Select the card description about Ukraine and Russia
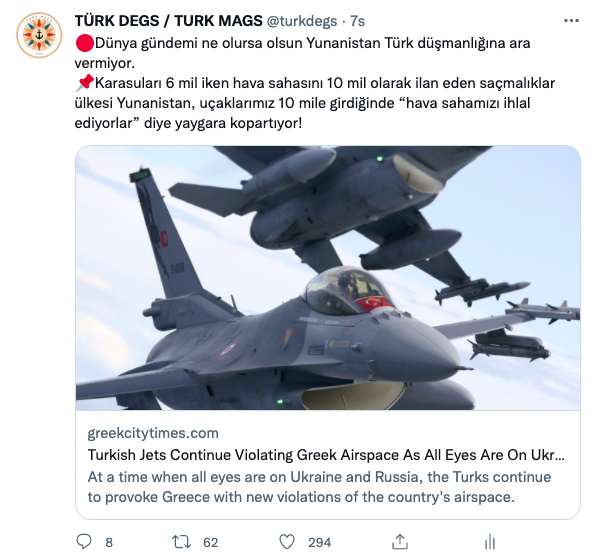The image size is (596, 556). (x=319, y=487)
